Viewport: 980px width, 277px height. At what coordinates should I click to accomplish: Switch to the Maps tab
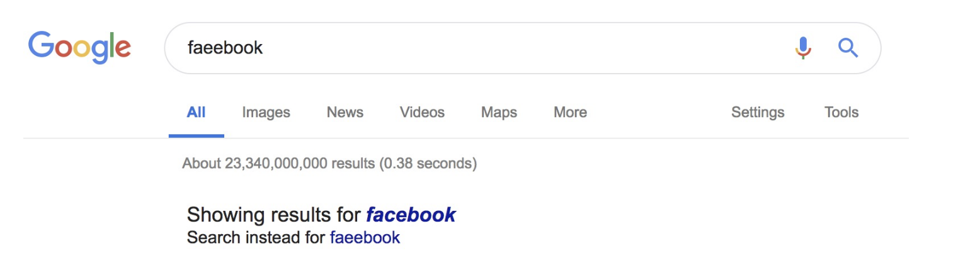point(499,113)
